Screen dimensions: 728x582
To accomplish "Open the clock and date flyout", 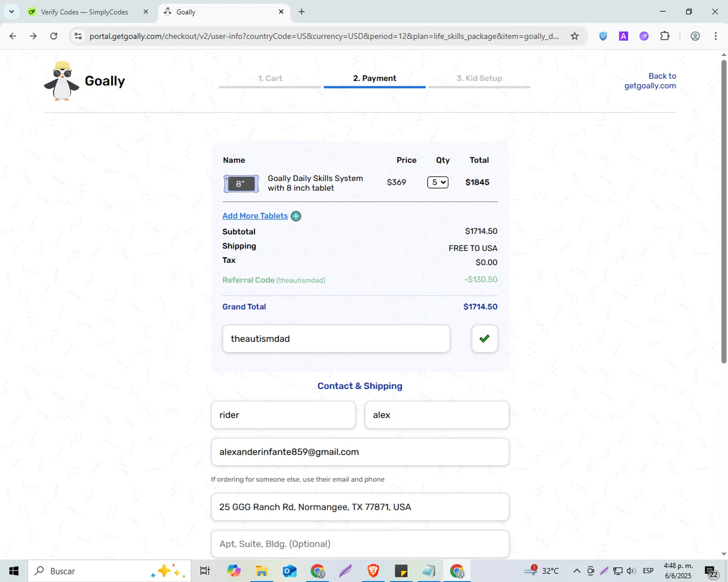I will pyautogui.click(x=678, y=571).
